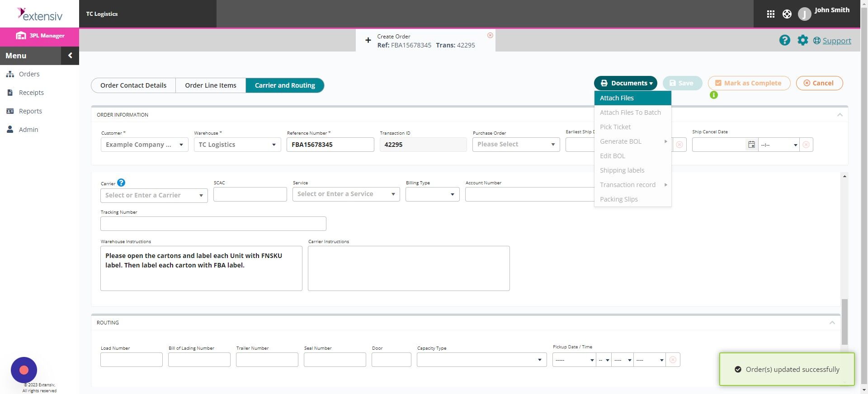Open the Billing Type dropdown

432,194
